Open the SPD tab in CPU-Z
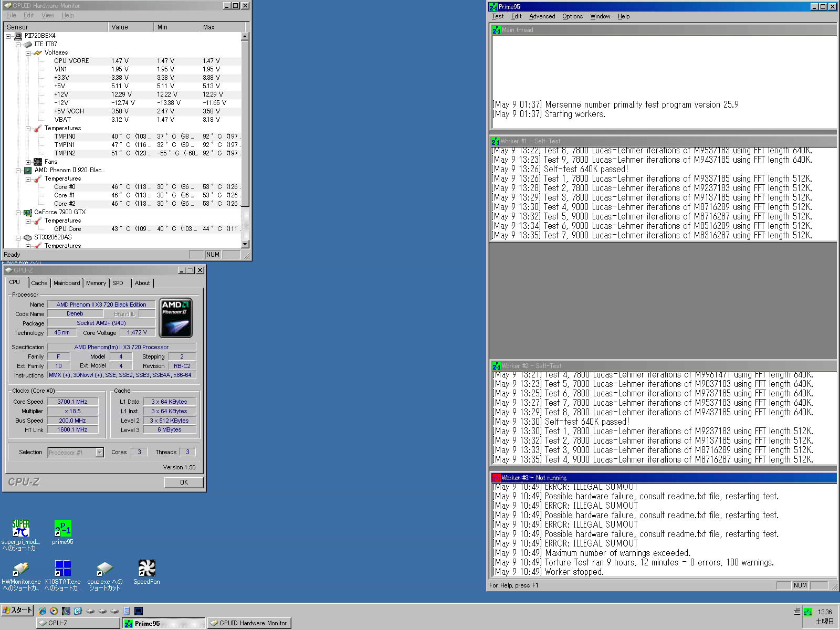This screenshot has width=840, height=630. [x=118, y=283]
